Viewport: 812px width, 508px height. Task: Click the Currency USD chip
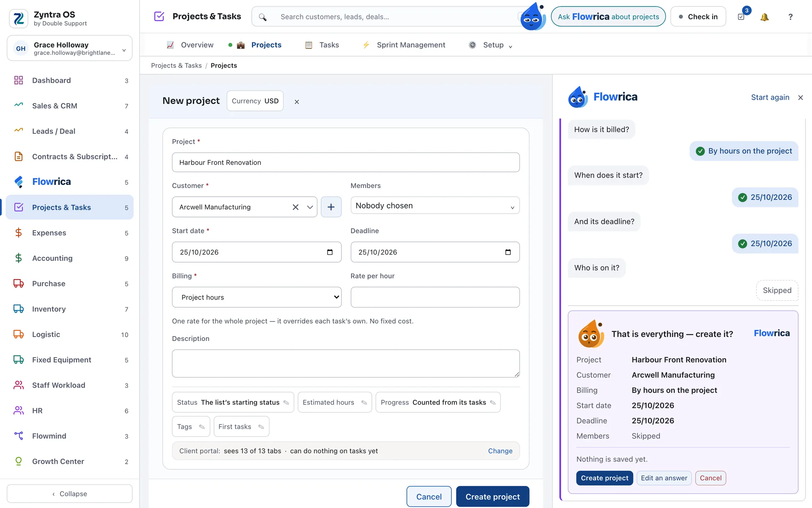[x=255, y=101]
